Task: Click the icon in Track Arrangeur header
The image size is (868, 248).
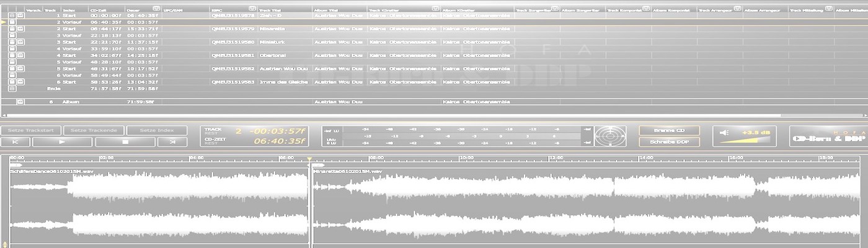Action: [737, 9]
